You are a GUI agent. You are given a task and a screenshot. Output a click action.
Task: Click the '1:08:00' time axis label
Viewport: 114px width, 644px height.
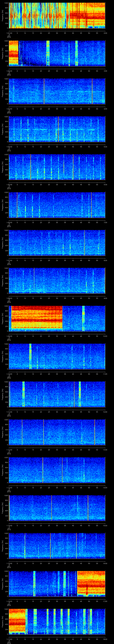(x=9, y=298)
